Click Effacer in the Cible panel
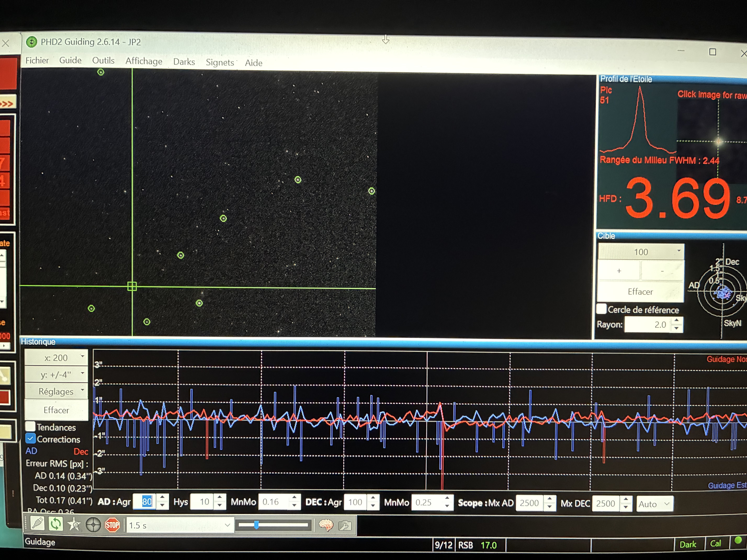 click(x=640, y=292)
